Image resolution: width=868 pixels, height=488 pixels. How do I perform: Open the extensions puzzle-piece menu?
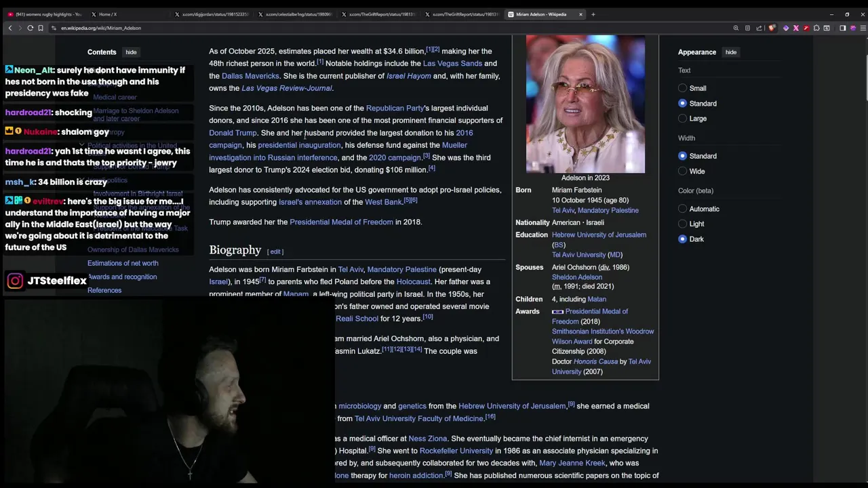point(816,28)
